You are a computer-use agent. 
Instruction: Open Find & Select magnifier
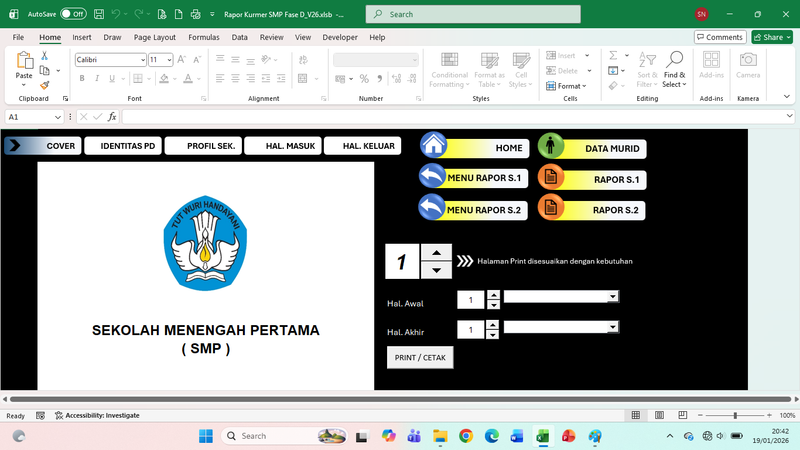click(x=674, y=69)
